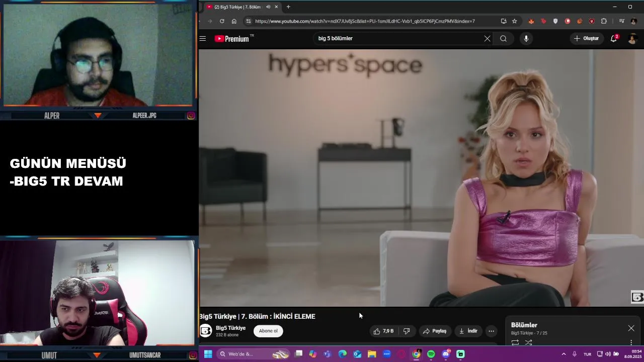Open a new browser tab
This screenshot has width=644, height=362.
[288, 7]
